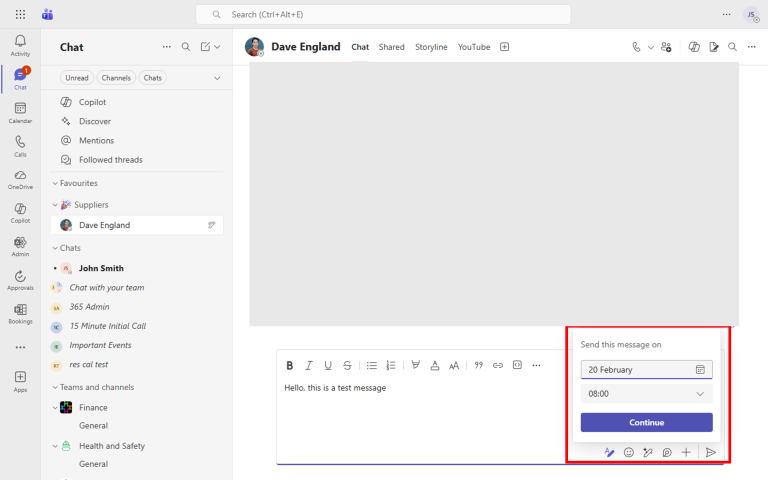768x480 pixels.
Task: Insert a numbered list in message
Action: (x=391, y=365)
